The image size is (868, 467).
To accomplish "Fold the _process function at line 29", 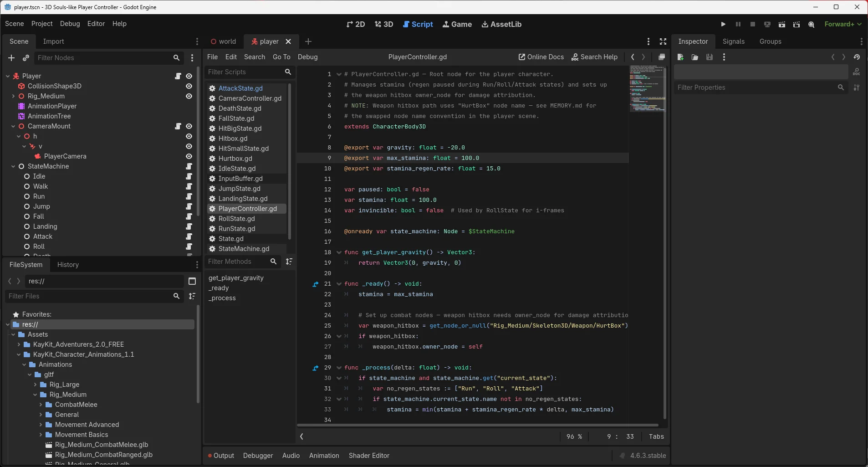I will 339,368.
